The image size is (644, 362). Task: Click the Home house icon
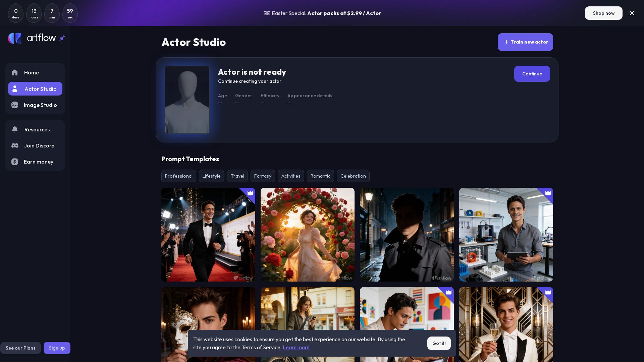pos(15,72)
